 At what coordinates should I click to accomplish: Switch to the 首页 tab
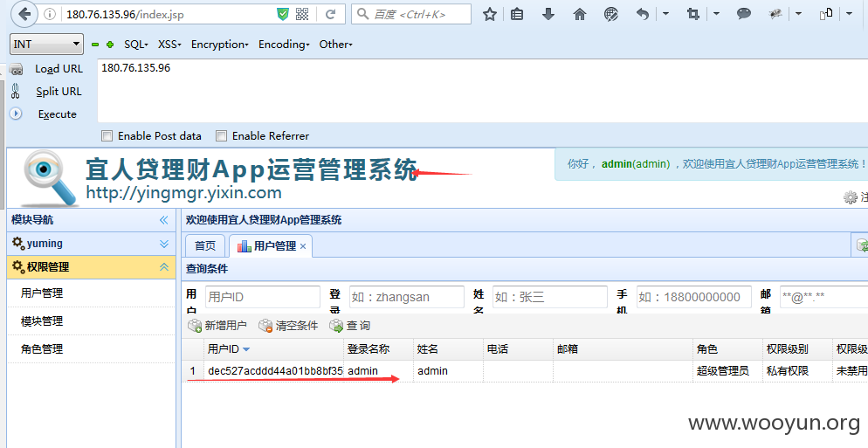(x=205, y=246)
